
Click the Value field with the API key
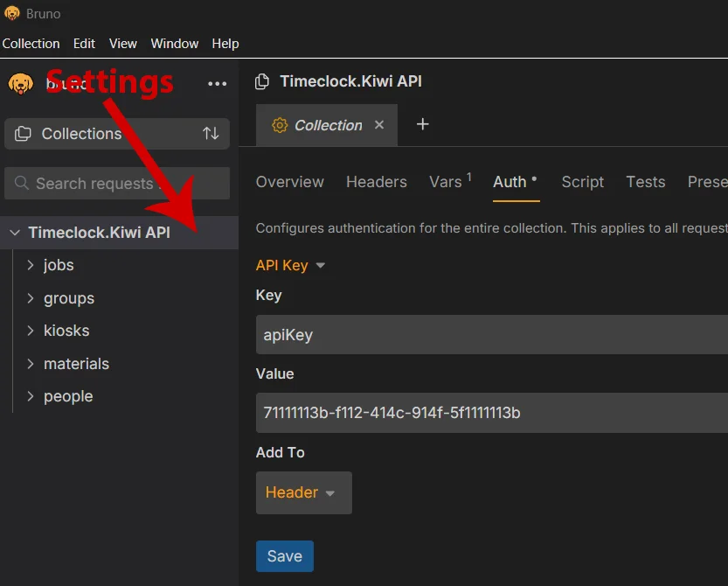[x=492, y=413]
